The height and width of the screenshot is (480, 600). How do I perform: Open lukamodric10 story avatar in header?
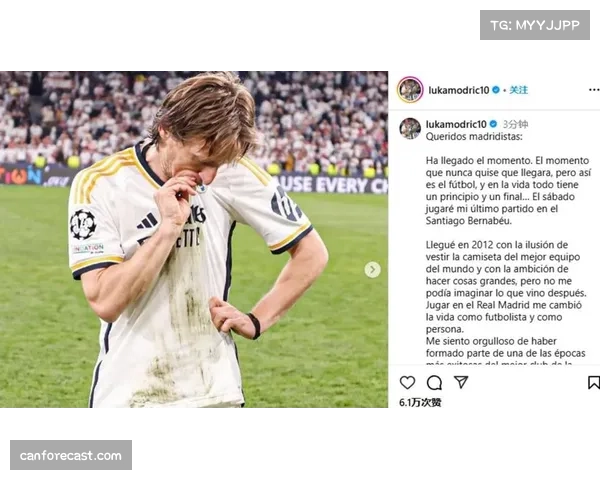click(410, 90)
